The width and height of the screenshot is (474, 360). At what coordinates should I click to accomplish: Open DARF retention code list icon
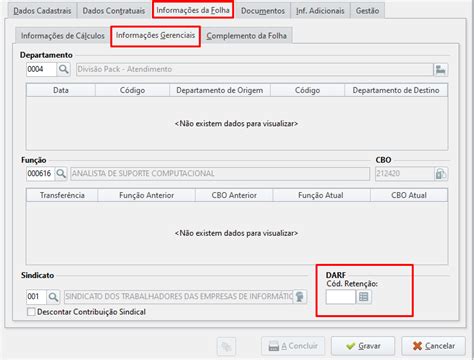[x=364, y=297]
